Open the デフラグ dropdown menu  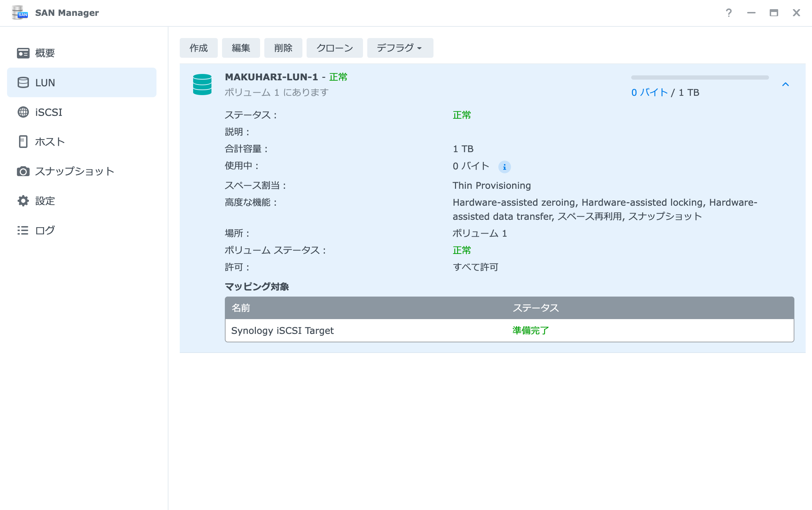pyautogui.click(x=400, y=48)
